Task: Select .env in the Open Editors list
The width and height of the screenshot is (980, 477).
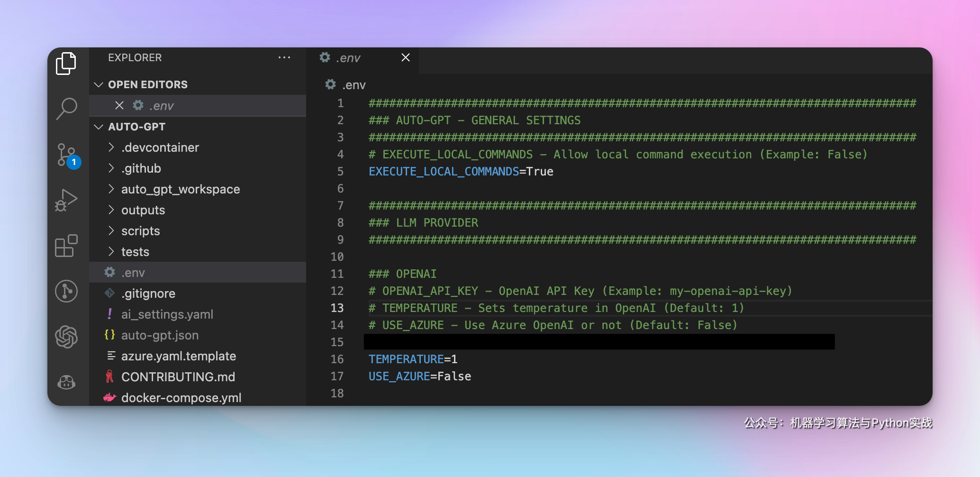Action: point(198,105)
